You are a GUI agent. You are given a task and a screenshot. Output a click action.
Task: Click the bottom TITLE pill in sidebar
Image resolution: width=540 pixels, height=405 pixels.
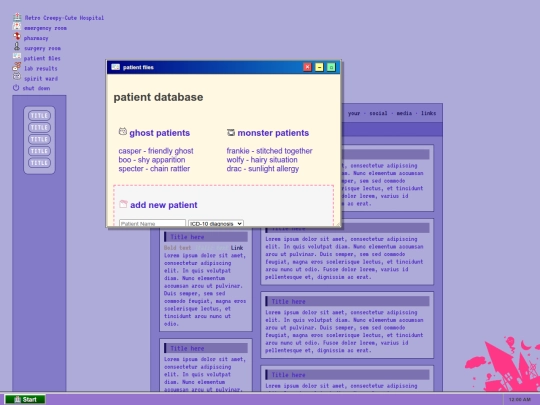tap(39, 163)
